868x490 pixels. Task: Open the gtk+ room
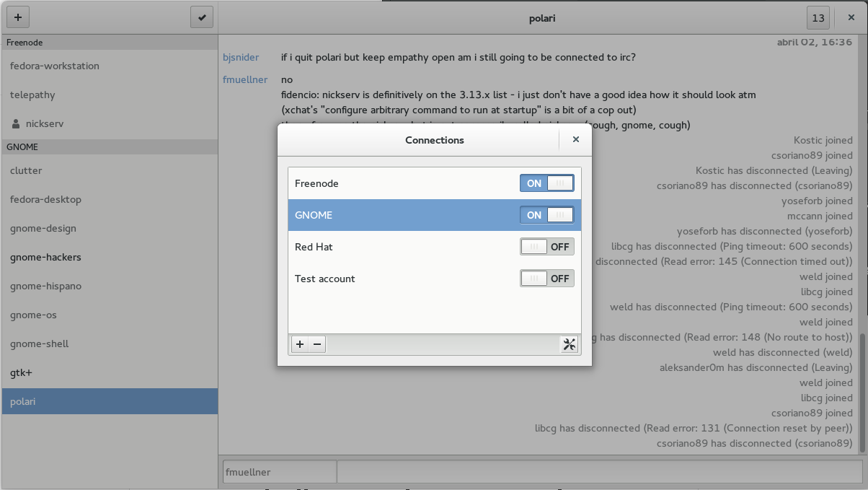[110, 372]
